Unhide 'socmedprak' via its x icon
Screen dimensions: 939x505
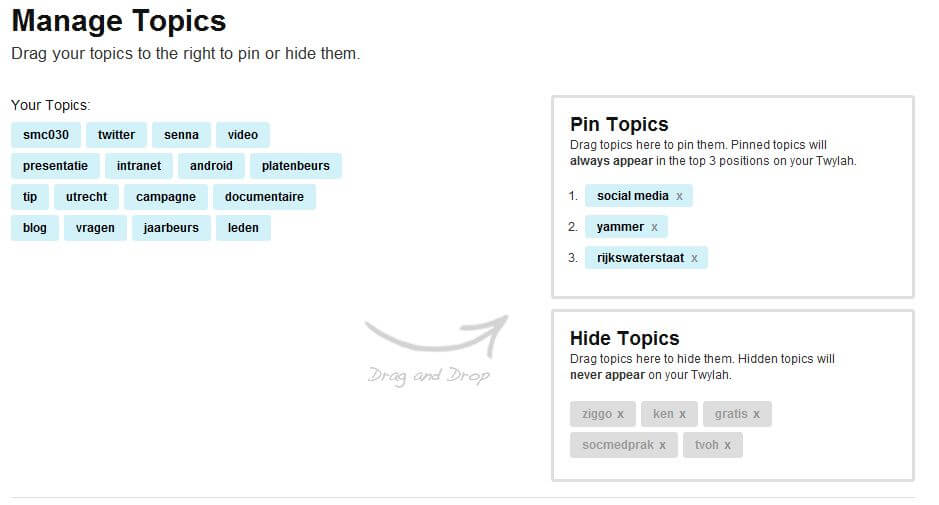(663, 445)
